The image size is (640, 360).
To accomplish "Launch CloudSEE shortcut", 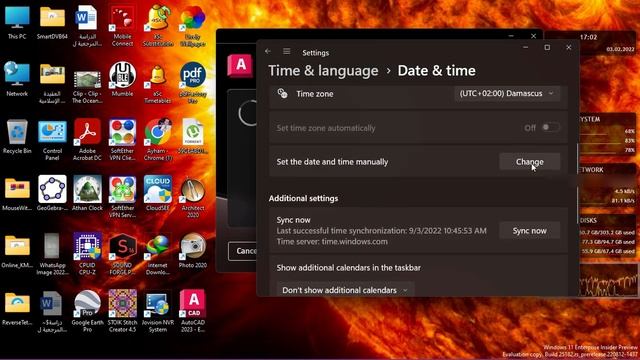I will (158, 194).
